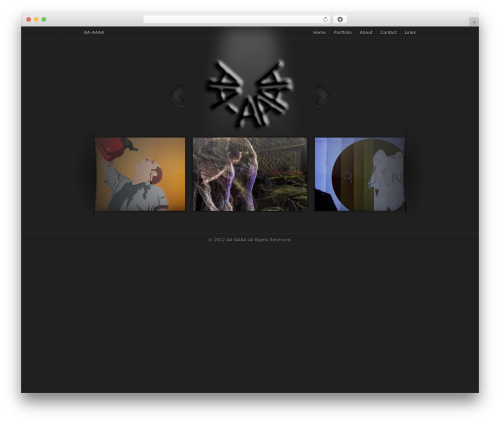Image resolution: width=500 pixels, height=423 pixels.
Task: Open a new browser tab with plus button
Action: (474, 22)
